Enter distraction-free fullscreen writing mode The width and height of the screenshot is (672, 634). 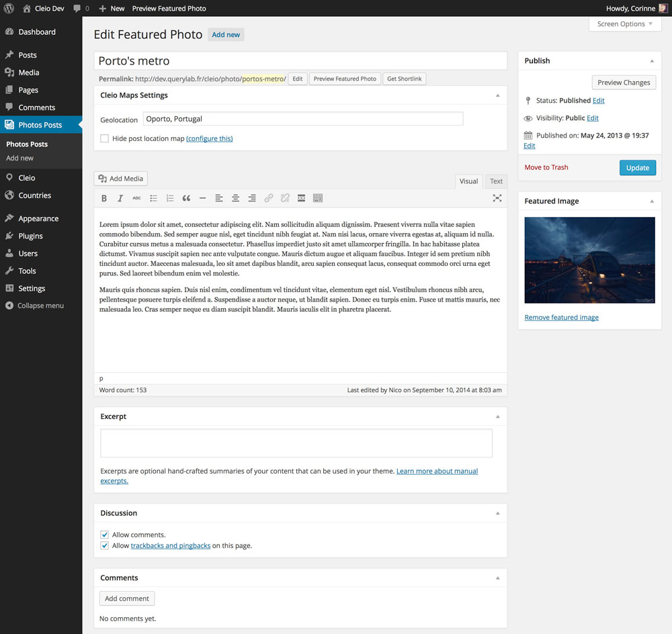497,198
